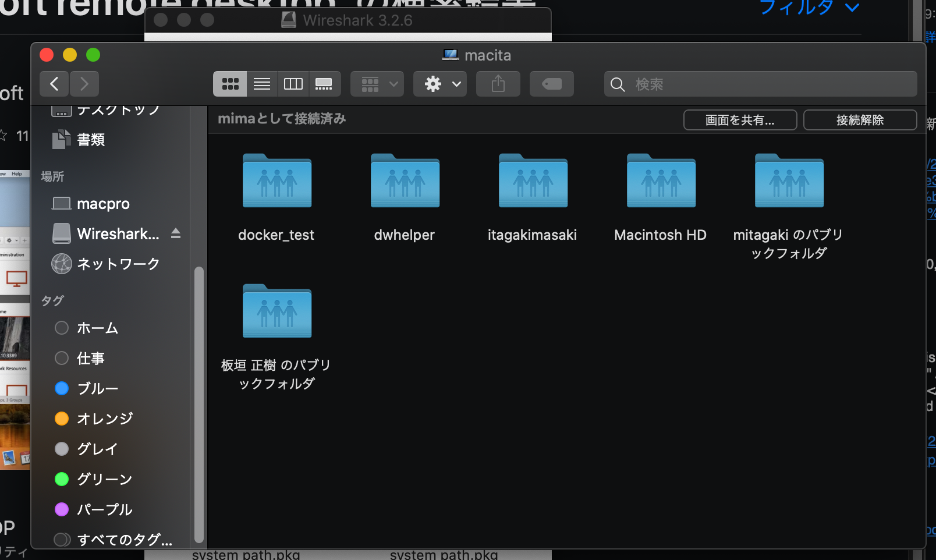Go back in Finder history
This screenshot has height=560, width=936.
54,84
